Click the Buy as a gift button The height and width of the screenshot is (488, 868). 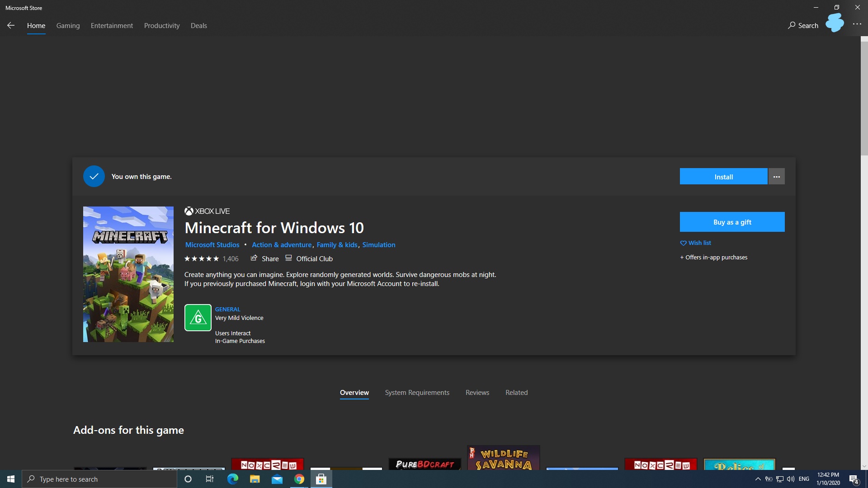732,222
